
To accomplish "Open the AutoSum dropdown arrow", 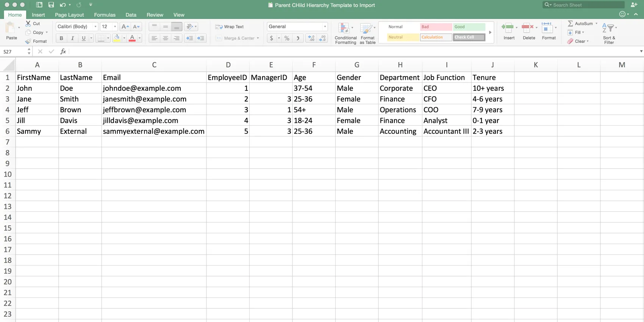I will (x=596, y=23).
